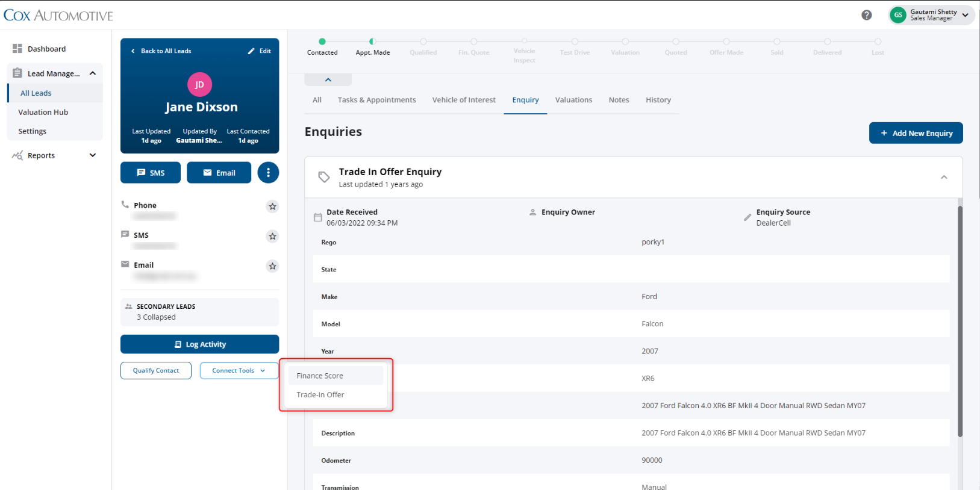This screenshot has width=980, height=490.
Task: Star the SMS contact as favourite
Action: click(x=272, y=237)
